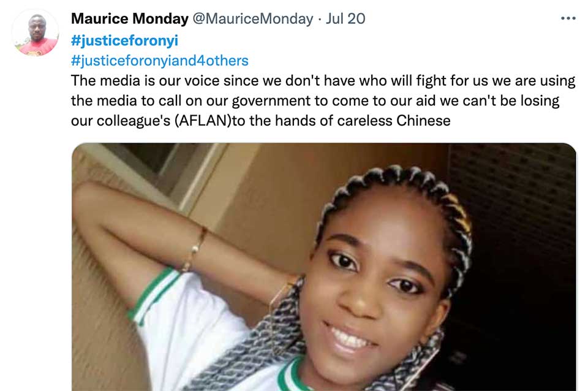Viewport: 588px width, 391px height.
Task: Open the #justiceforonyiand4others hashtag
Action: coord(160,61)
